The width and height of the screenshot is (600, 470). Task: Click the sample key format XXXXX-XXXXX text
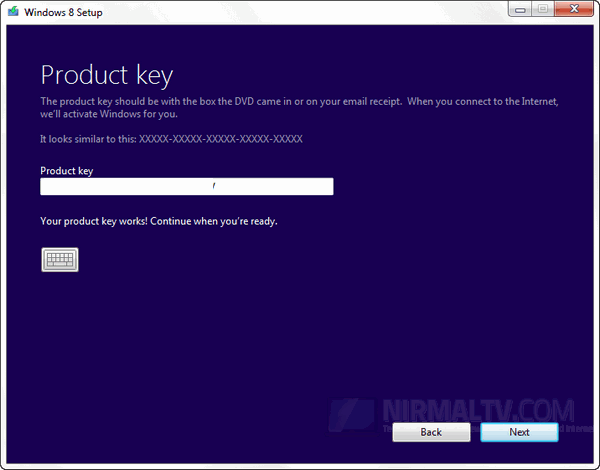(221, 139)
